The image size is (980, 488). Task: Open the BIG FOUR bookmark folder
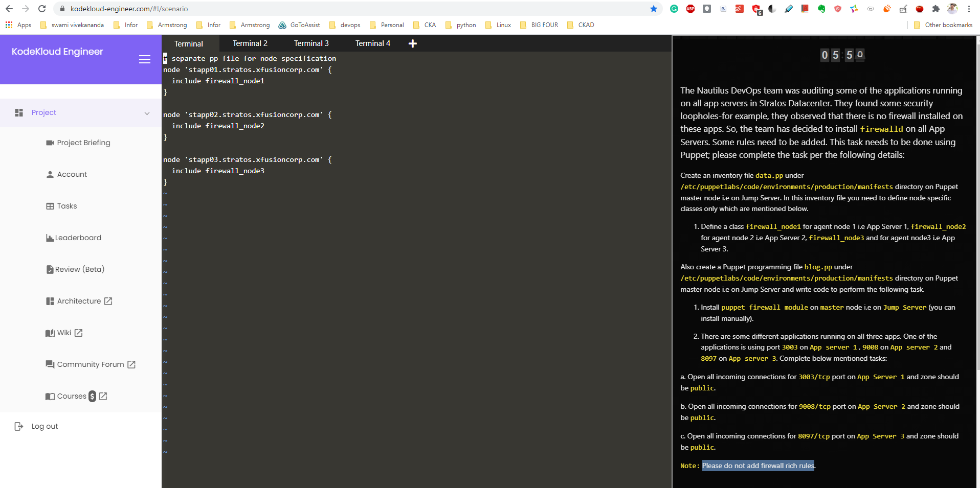(539, 25)
